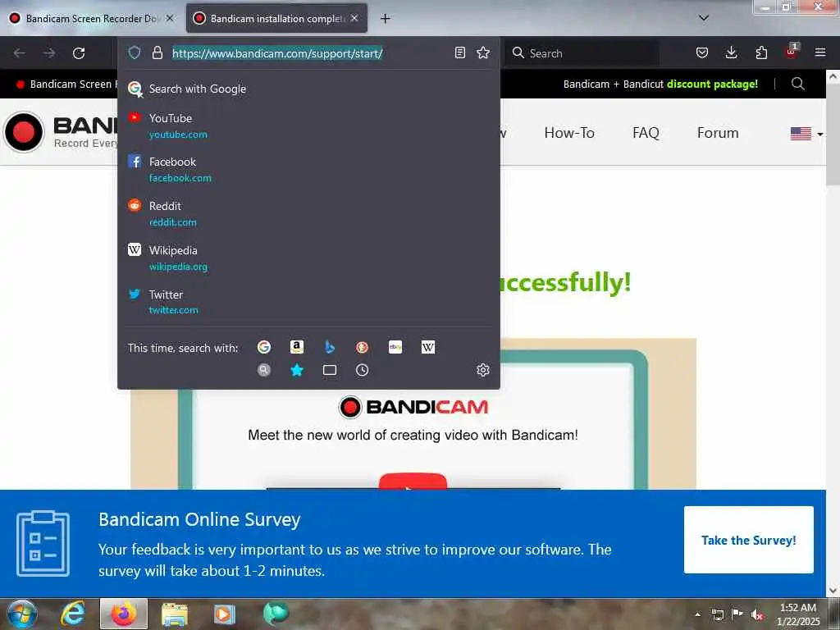Close the Bandicam Screen Recorder tab
The height and width of the screenshot is (630, 840).
(x=170, y=18)
